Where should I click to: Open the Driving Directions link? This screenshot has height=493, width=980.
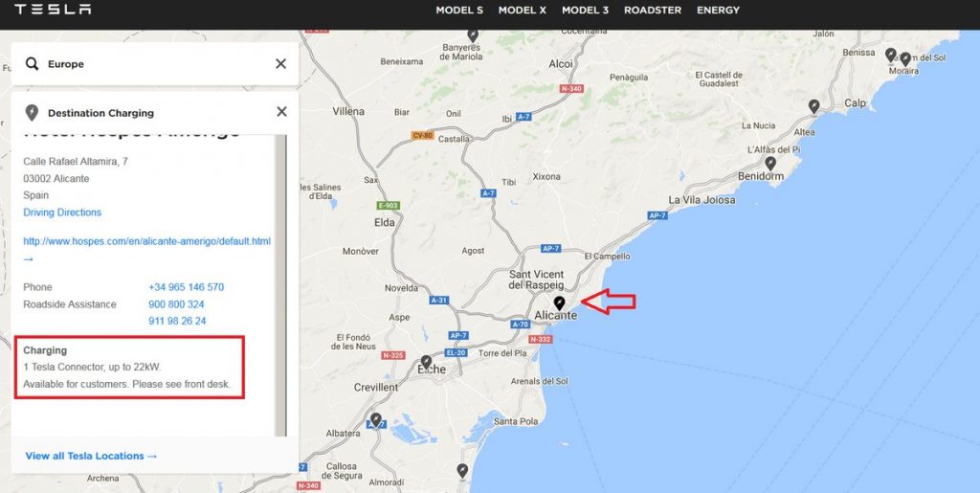(62, 213)
